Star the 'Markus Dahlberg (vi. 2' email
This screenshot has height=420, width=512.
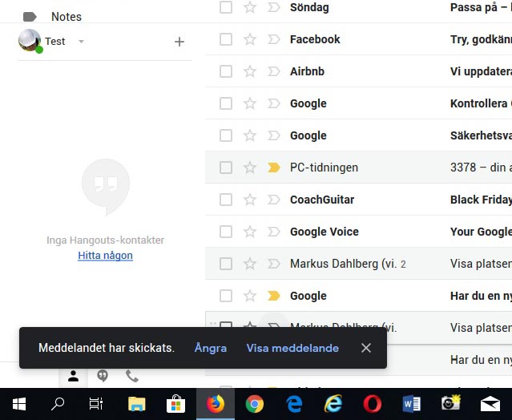[x=250, y=264]
